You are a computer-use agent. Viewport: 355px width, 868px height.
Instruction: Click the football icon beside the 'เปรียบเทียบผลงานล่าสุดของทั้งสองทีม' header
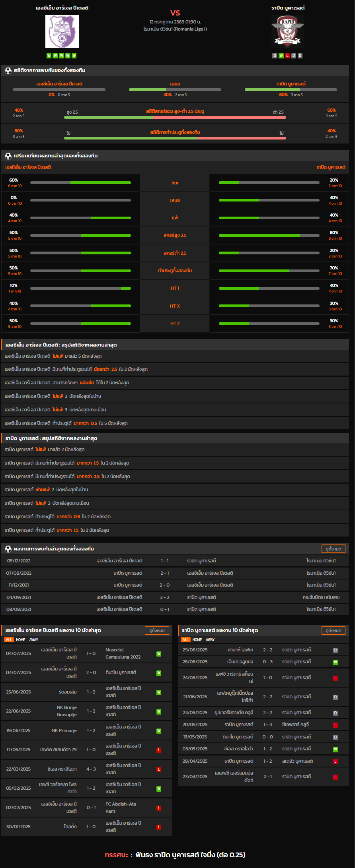(x=8, y=156)
